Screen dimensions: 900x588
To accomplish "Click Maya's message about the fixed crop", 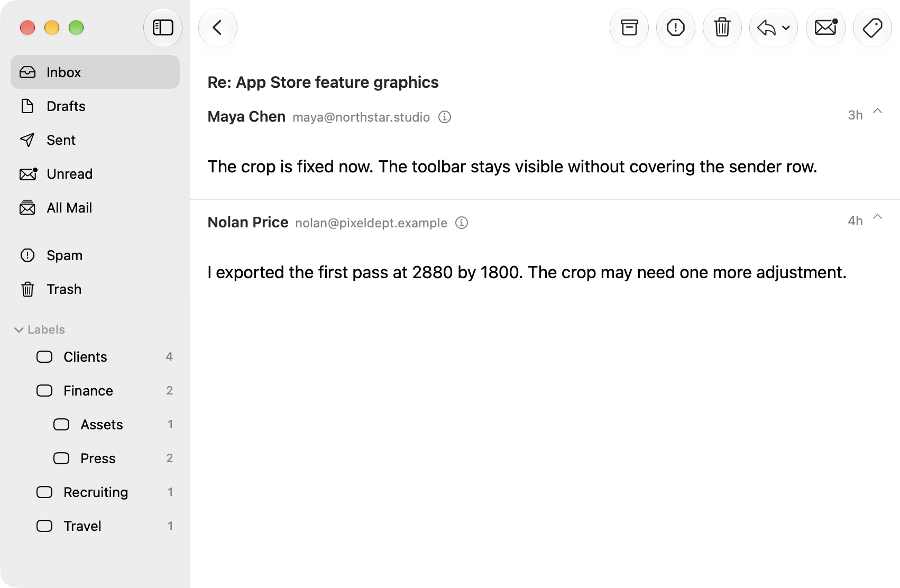I will coord(512,167).
